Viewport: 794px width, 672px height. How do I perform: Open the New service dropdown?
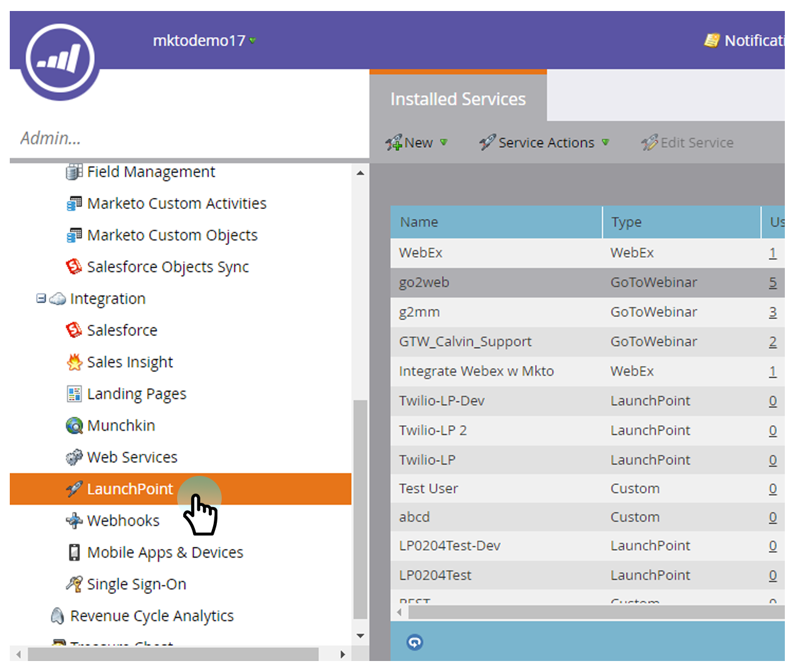417,143
